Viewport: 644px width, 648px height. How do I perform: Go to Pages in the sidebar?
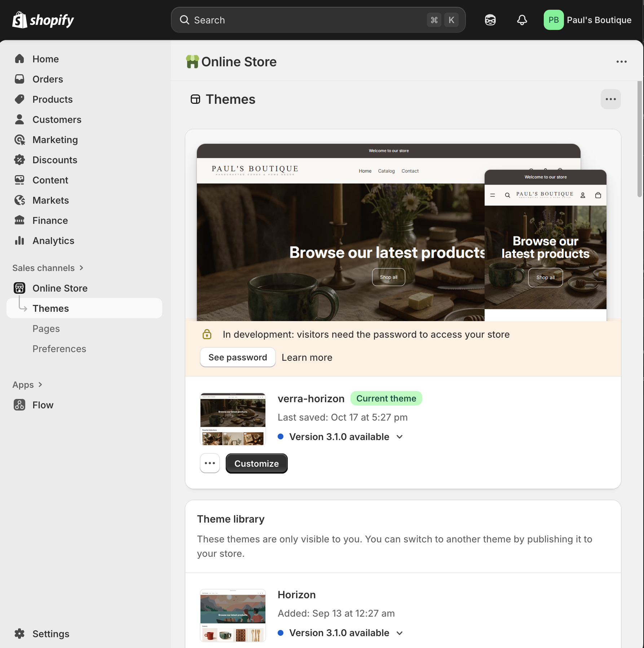pyautogui.click(x=46, y=329)
